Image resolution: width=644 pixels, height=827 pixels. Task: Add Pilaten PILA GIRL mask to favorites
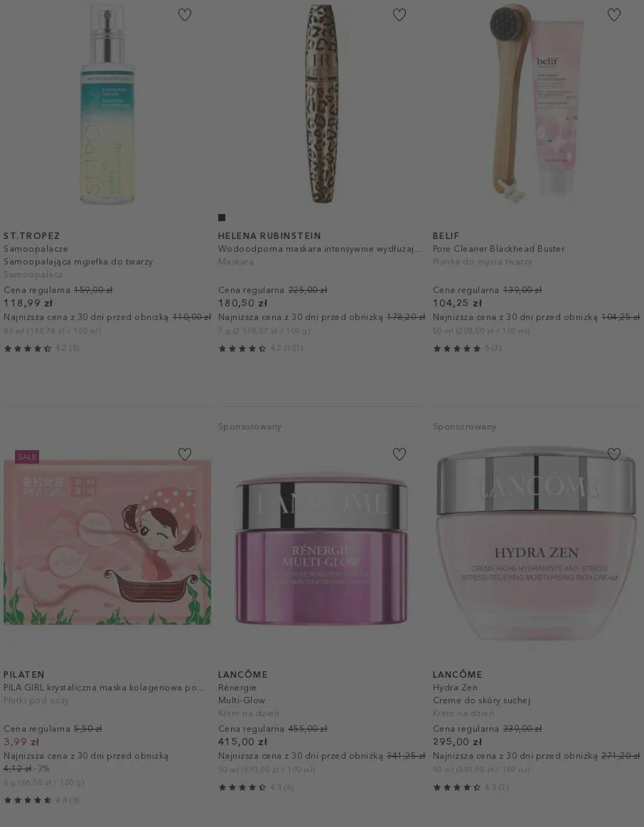coord(184,454)
